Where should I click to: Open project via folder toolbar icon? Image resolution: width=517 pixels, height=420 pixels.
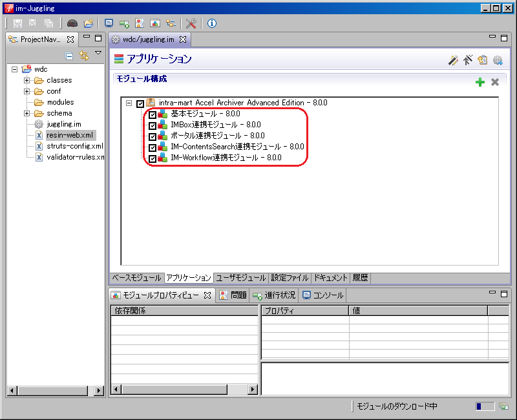[x=89, y=23]
